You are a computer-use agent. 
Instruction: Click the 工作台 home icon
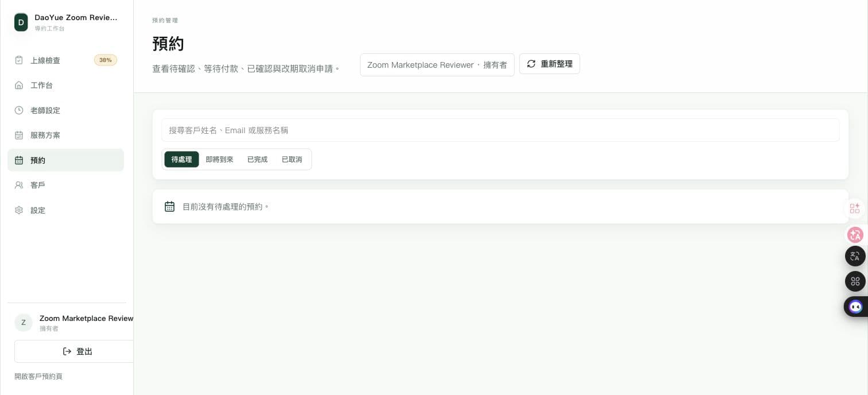point(19,85)
